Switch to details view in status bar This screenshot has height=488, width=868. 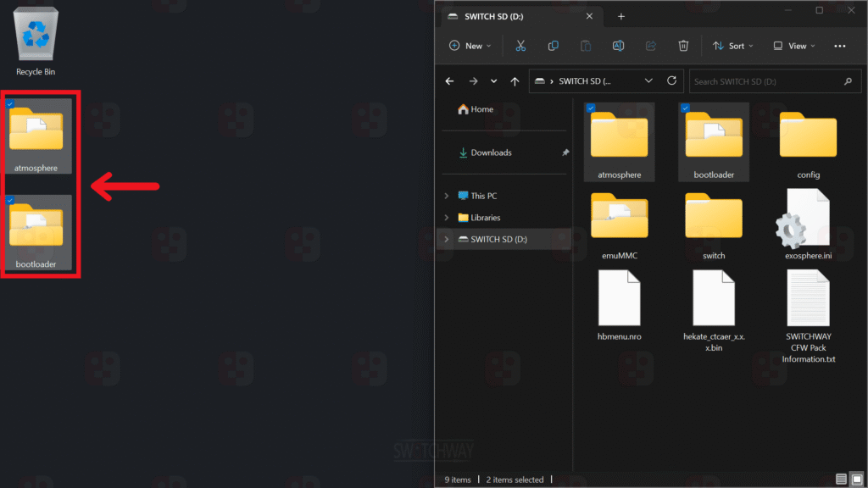pos(841,480)
